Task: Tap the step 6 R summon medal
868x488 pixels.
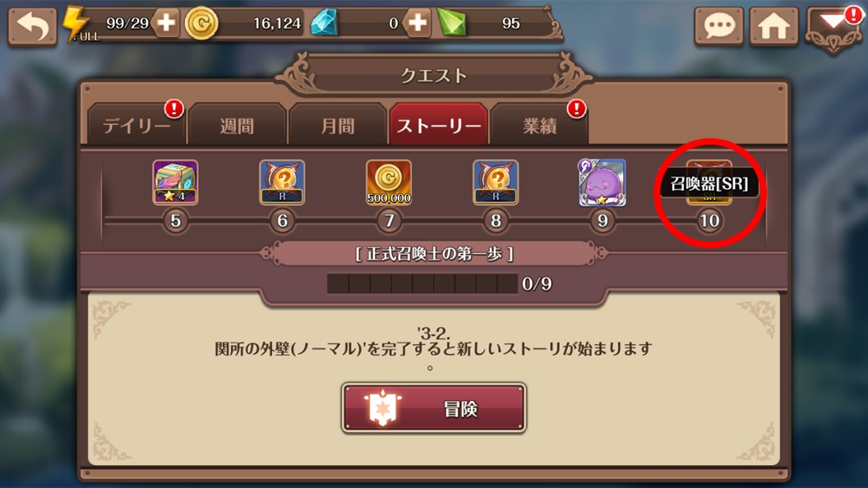Action: (x=282, y=182)
